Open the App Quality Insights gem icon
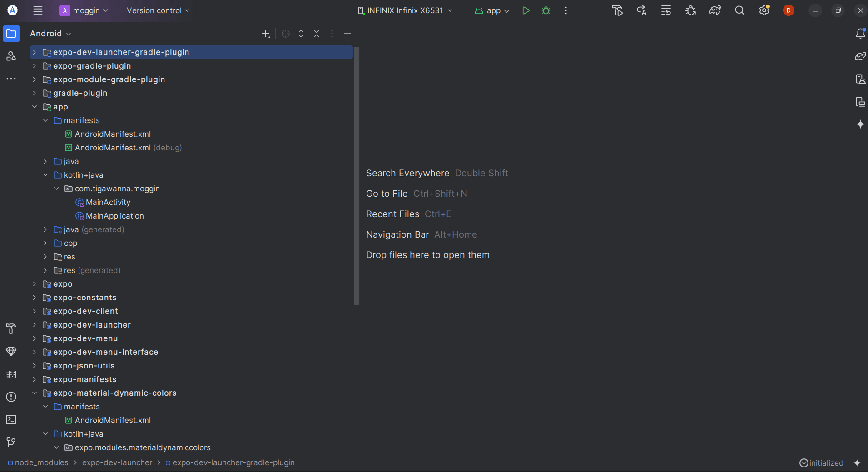The width and height of the screenshot is (868, 472). [x=11, y=351]
